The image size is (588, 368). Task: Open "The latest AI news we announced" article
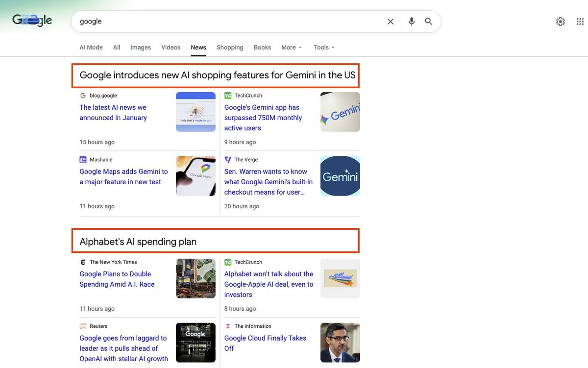113,113
